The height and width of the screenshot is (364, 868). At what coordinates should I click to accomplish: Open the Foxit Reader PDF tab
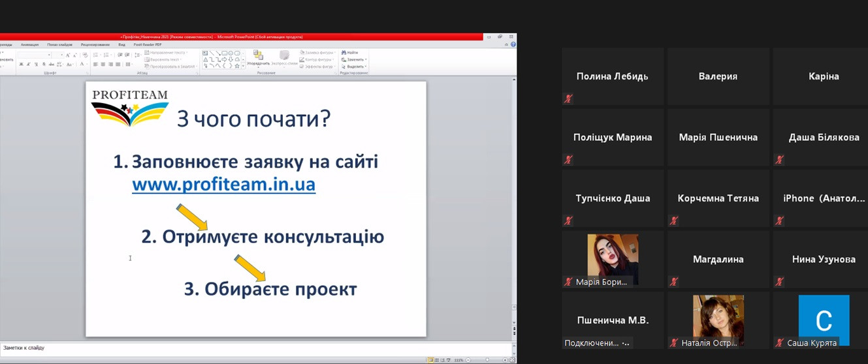coord(148,44)
